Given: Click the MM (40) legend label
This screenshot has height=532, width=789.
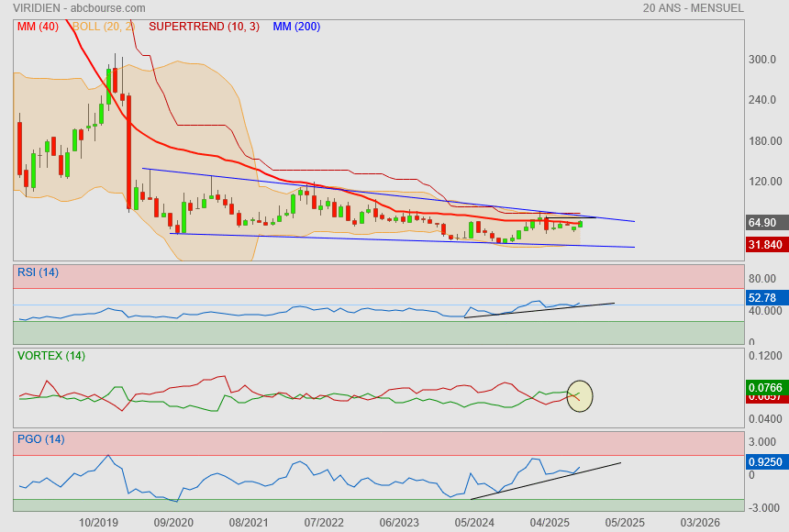Looking at the screenshot, I should tap(38, 27).
